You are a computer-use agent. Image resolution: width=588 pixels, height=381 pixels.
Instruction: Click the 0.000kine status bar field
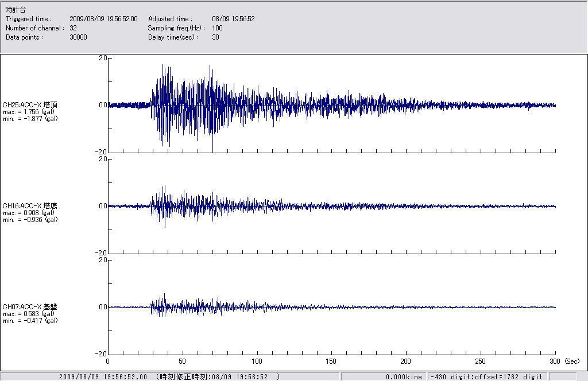point(404,377)
